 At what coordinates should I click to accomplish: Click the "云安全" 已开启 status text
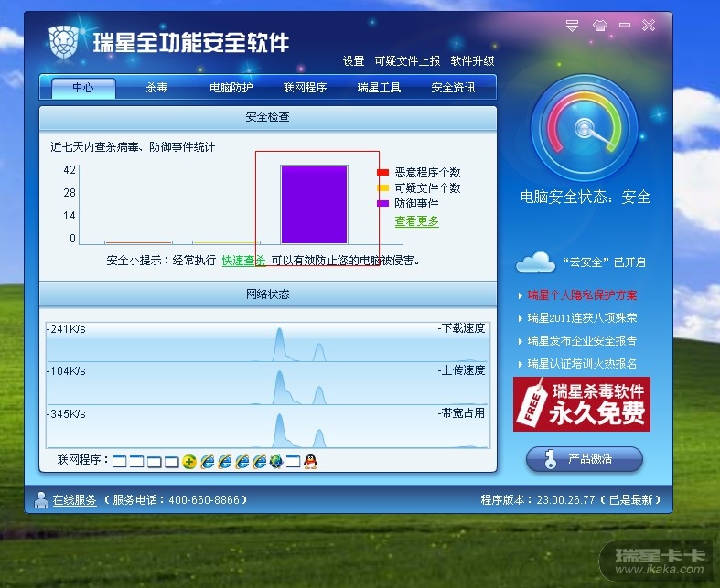(x=604, y=262)
